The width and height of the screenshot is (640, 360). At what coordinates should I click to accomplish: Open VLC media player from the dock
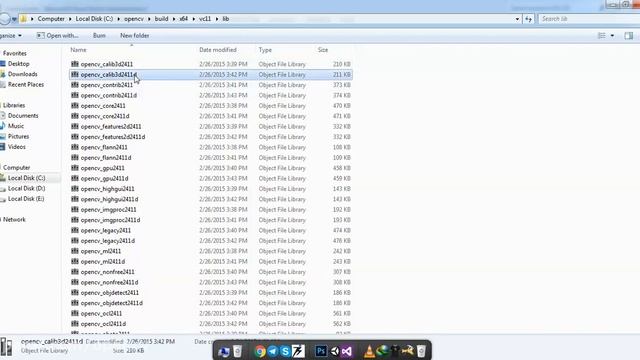(x=369, y=351)
